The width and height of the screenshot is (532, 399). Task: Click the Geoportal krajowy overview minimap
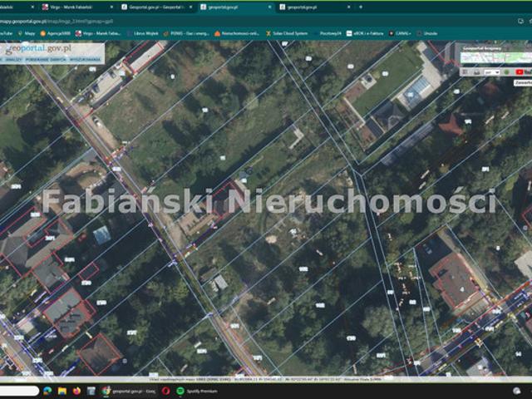click(496, 57)
